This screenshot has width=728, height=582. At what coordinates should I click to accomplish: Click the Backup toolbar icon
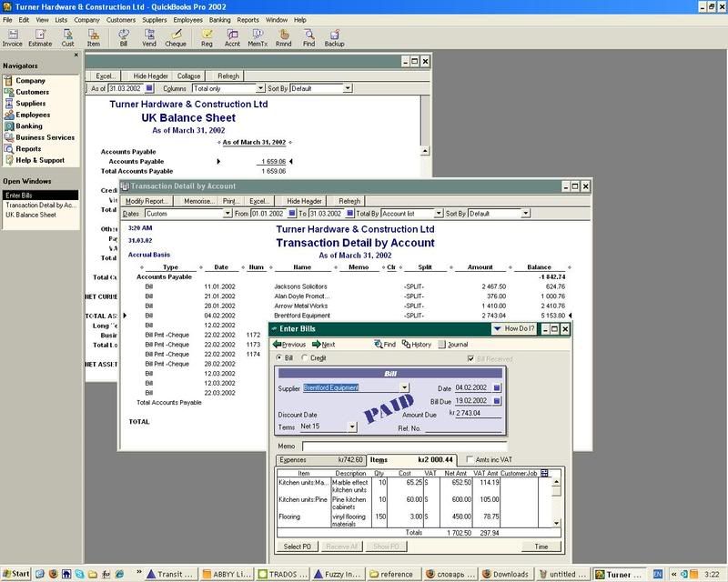334,38
